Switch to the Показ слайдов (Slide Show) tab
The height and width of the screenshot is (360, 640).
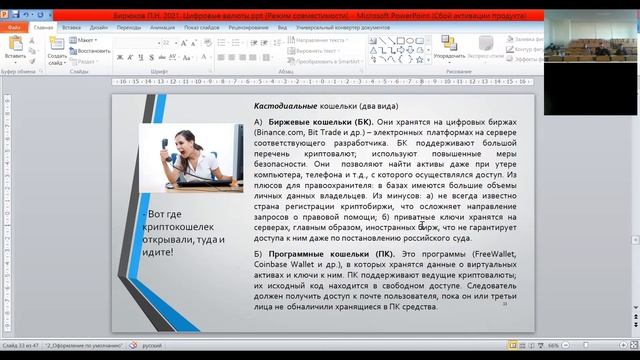point(202,27)
